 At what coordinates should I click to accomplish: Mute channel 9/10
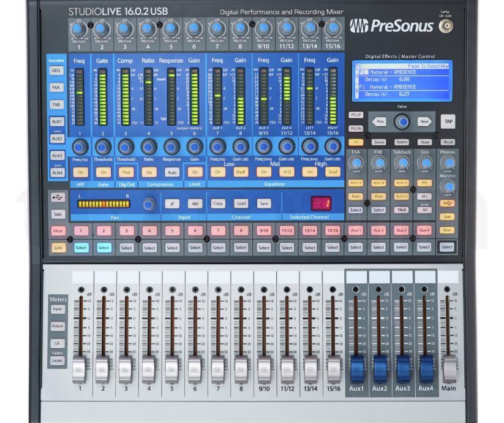264,231
